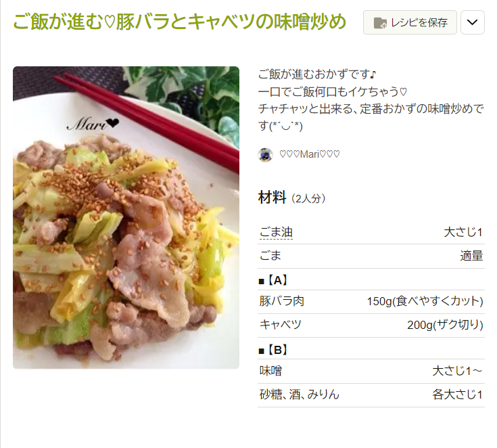
Task: Click the Mari watermark on the photo
Action: click(x=93, y=124)
